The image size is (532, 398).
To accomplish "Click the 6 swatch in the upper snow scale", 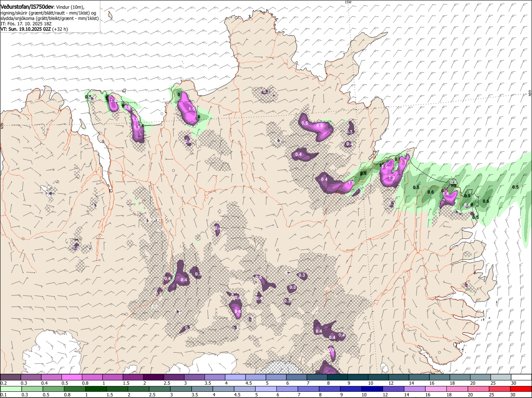I will click(x=296, y=377).
